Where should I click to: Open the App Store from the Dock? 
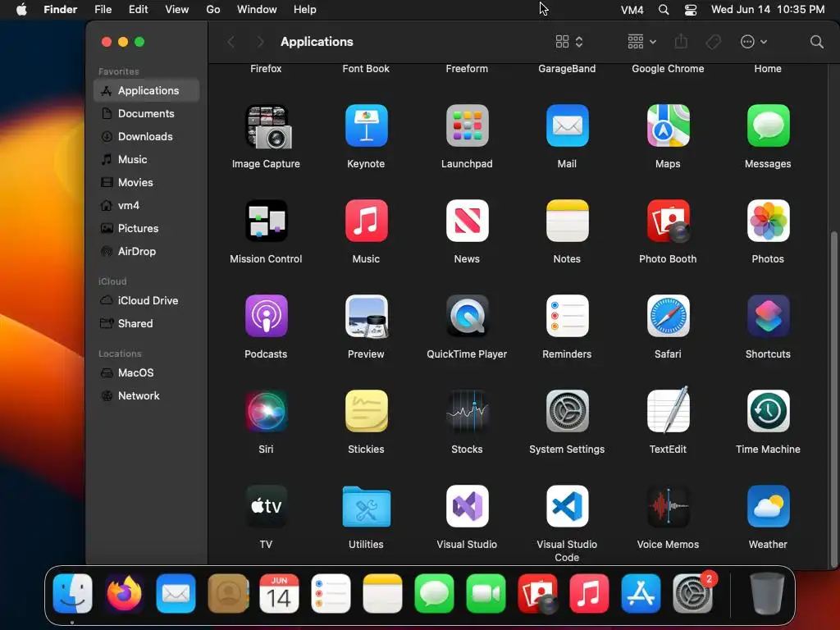pos(641,594)
